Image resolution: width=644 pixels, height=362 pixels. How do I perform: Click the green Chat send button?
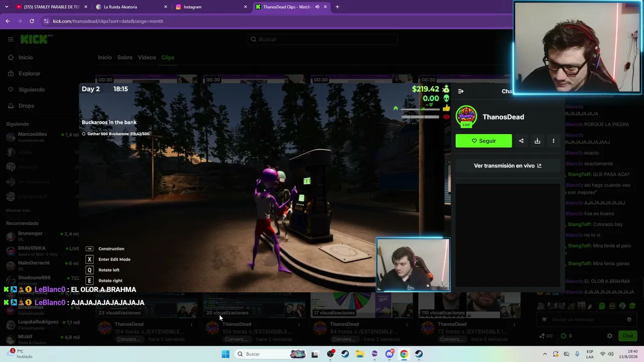click(627, 336)
